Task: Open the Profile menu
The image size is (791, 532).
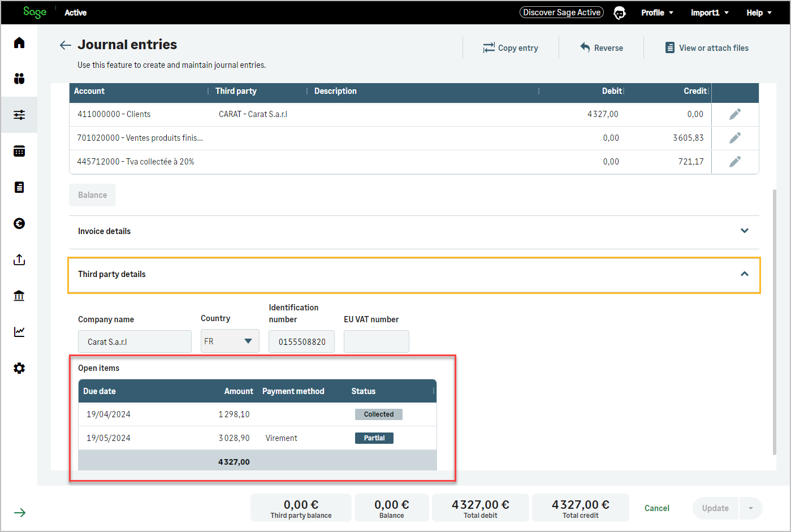Action: (657, 12)
